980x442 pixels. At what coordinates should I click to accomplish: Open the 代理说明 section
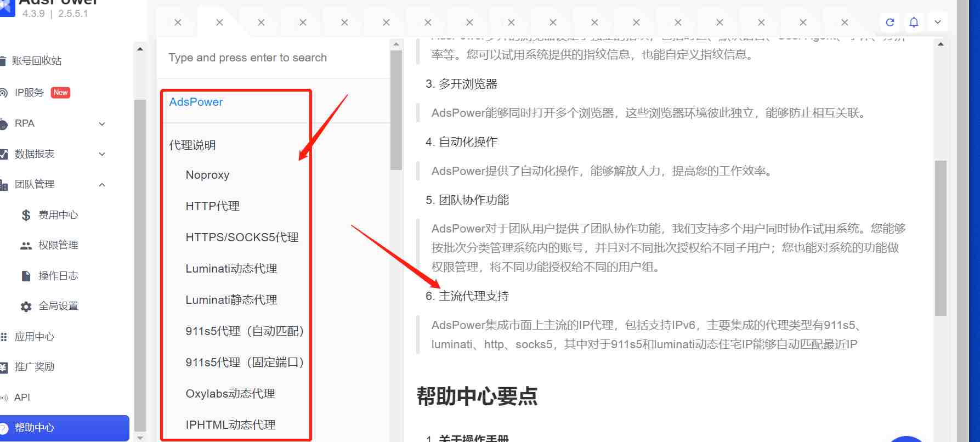click(x=192, y=145)
